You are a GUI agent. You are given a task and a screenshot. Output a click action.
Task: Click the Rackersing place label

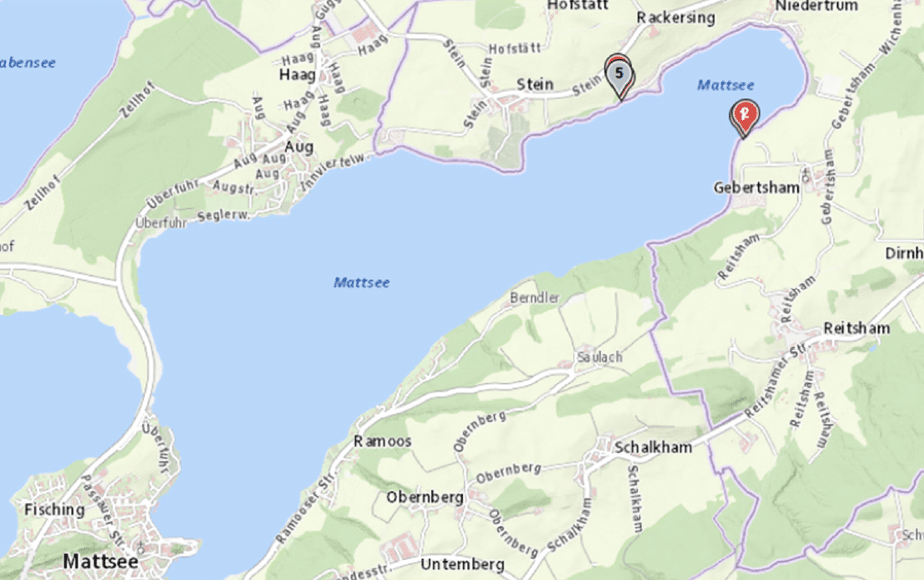click(675, 18)
